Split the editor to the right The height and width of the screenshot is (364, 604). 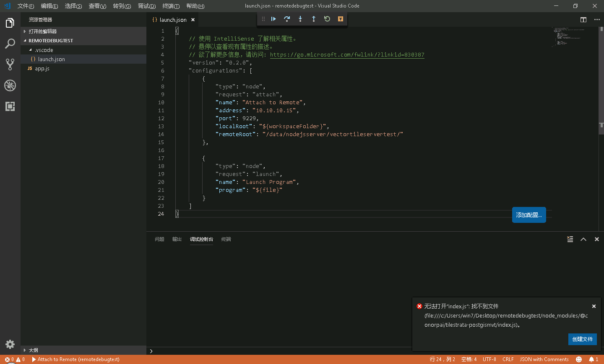coord(583,20)
